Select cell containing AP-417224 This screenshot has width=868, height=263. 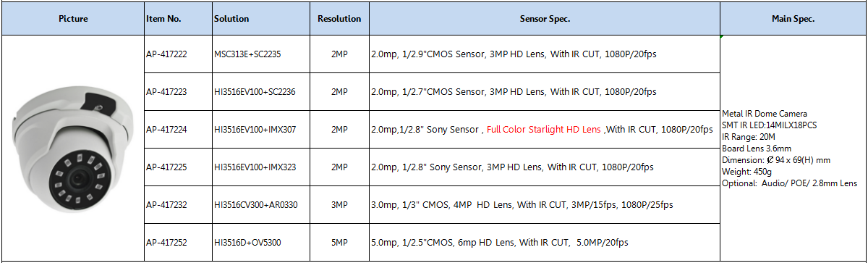(x=178, y=130)
